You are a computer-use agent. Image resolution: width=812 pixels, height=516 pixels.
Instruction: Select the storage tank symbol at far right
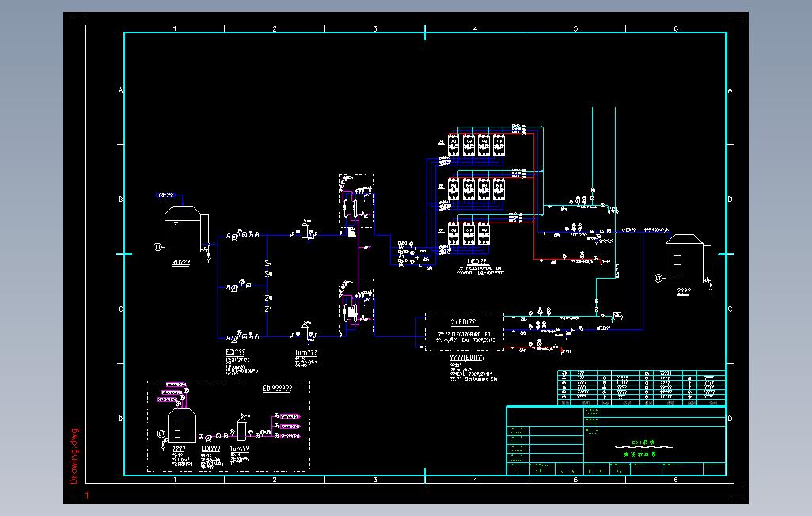pos(684,259)
